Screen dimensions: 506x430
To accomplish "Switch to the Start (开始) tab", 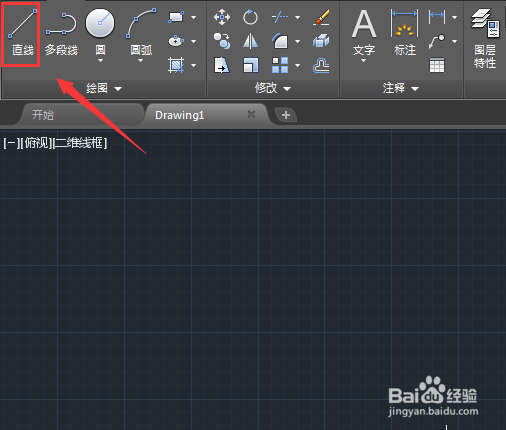I will coord(43,115).
